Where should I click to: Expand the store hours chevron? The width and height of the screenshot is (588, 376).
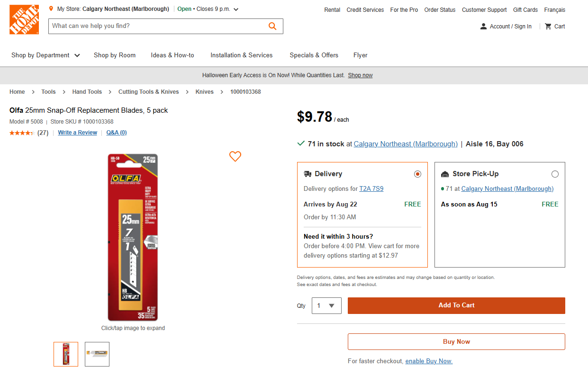click(236, 9)
